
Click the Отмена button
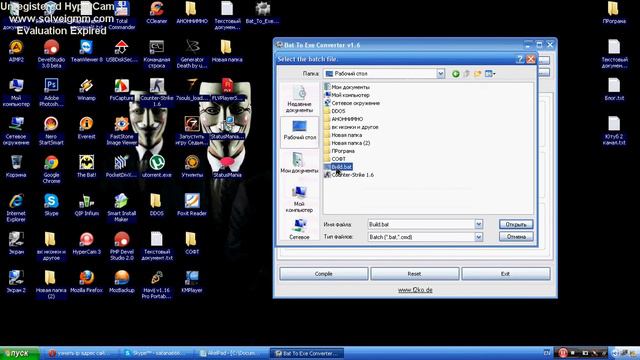[x=516, y=236]
